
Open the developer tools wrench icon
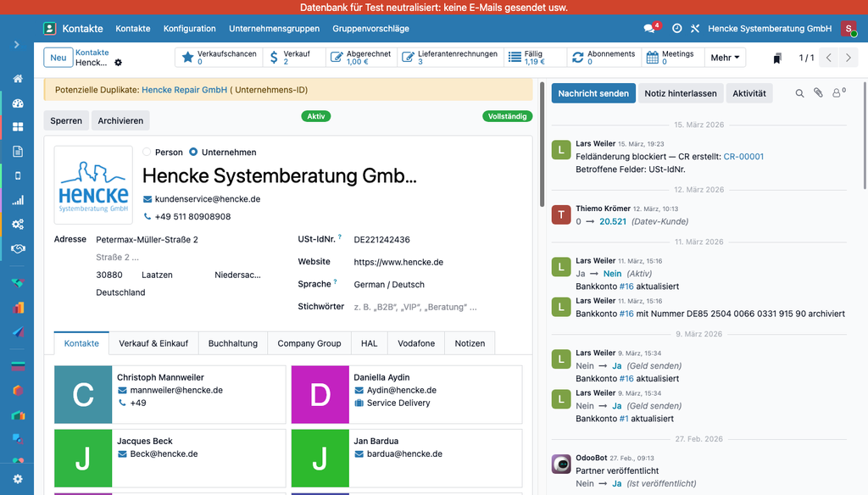click(x=695, y=28)
